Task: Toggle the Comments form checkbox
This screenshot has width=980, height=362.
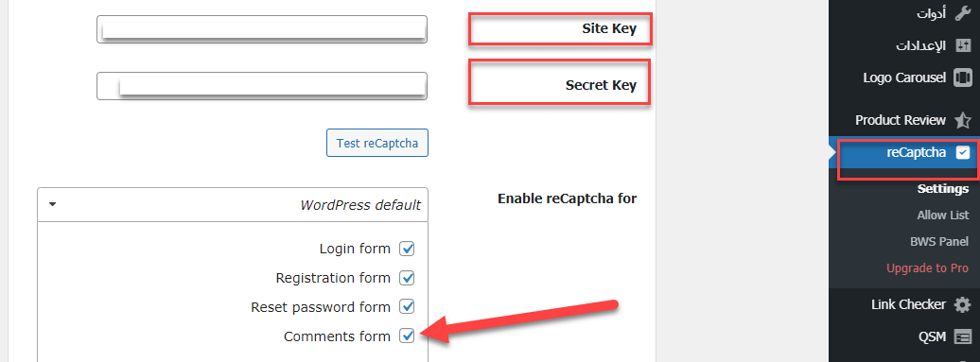Action: point(407,336)
